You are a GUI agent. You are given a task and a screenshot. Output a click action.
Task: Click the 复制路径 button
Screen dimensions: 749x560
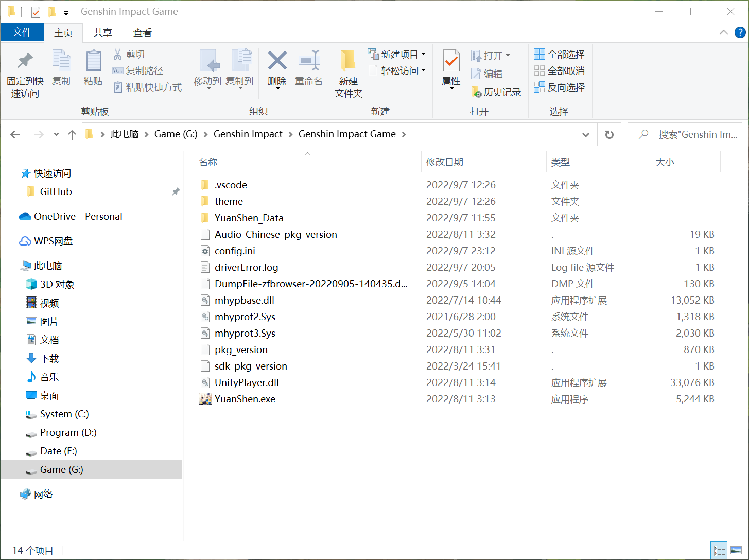pos(138,71)
